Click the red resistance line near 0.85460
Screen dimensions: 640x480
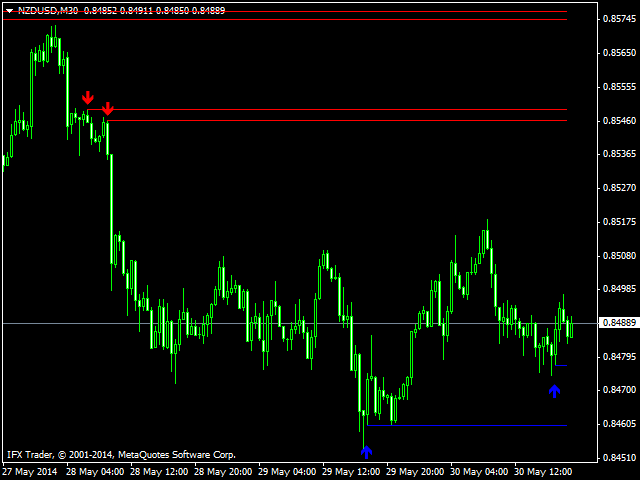tap(337, 120)
